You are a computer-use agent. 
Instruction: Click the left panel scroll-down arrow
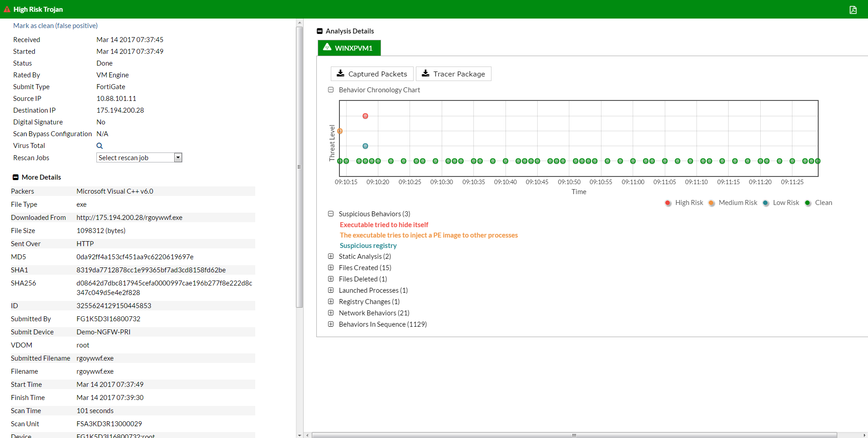(x=299, y=435)
